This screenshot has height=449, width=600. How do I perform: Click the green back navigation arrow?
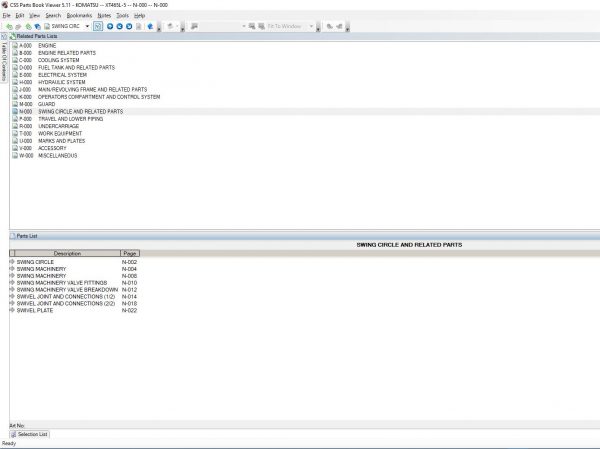[9, 26]
